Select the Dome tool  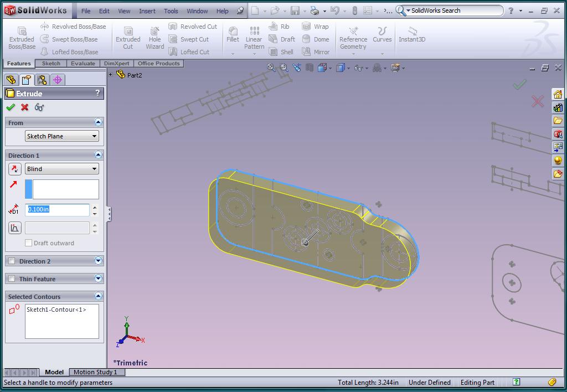[x=316, y=39]
